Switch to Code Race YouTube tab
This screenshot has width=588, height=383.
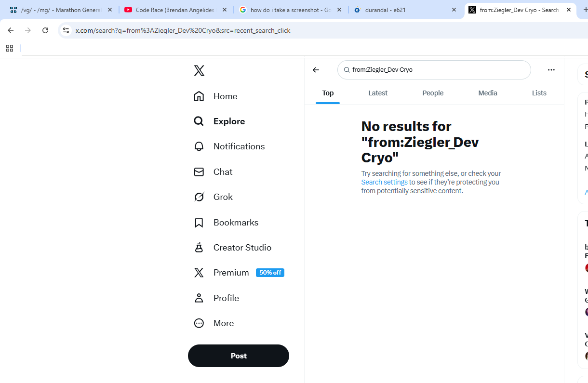[x=175, y=10]
